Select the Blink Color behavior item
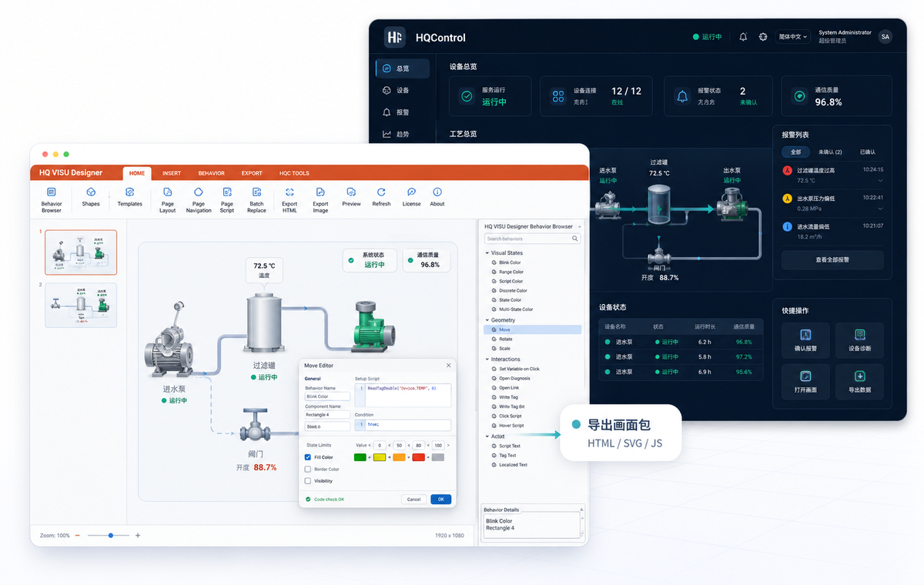This screenshot has width=924, height=585. [510, 262]
